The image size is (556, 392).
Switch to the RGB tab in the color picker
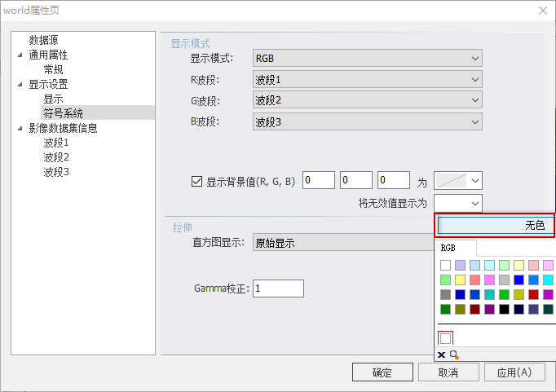pyautogui.click(x=448, y=248)
